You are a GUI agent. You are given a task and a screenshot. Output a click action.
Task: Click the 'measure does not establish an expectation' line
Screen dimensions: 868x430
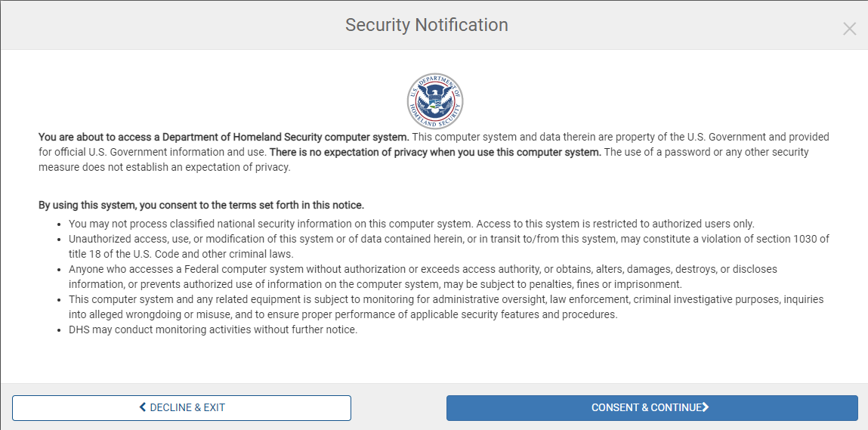[164, 167]
